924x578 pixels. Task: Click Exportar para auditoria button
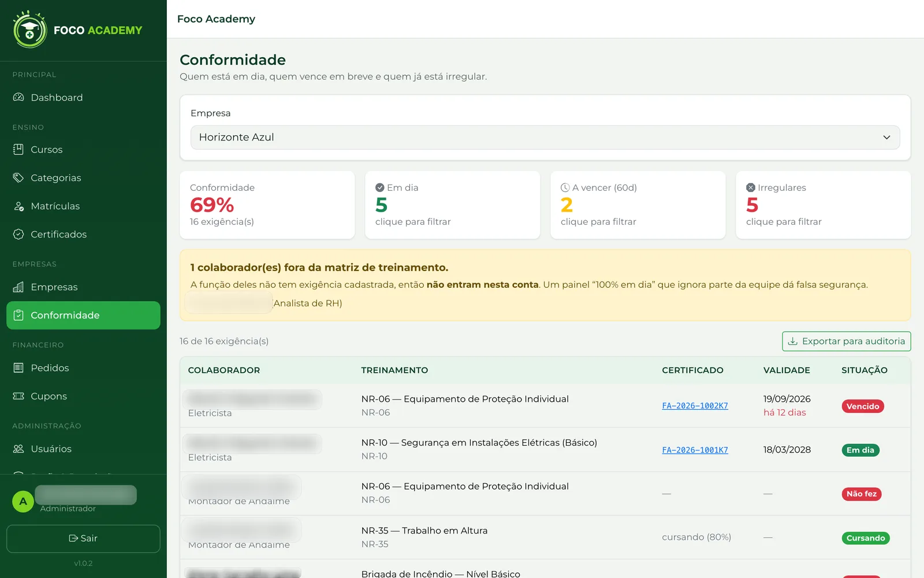pyautogui.click(x=846, y=341)
